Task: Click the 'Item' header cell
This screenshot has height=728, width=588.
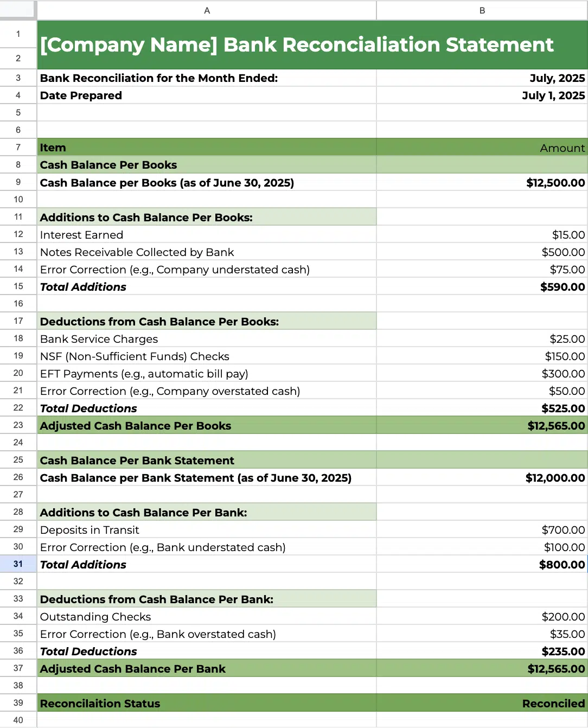Action: [x=207, y=148]
